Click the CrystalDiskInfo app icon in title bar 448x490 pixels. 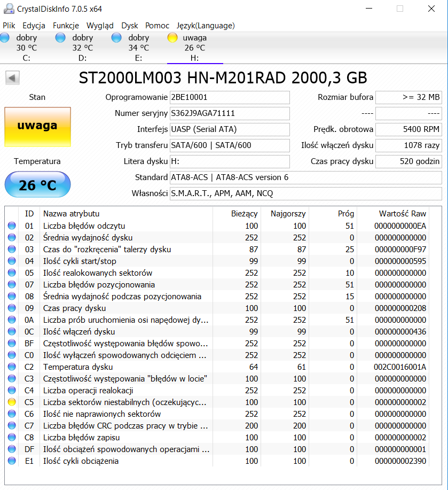tap(9, 9)
